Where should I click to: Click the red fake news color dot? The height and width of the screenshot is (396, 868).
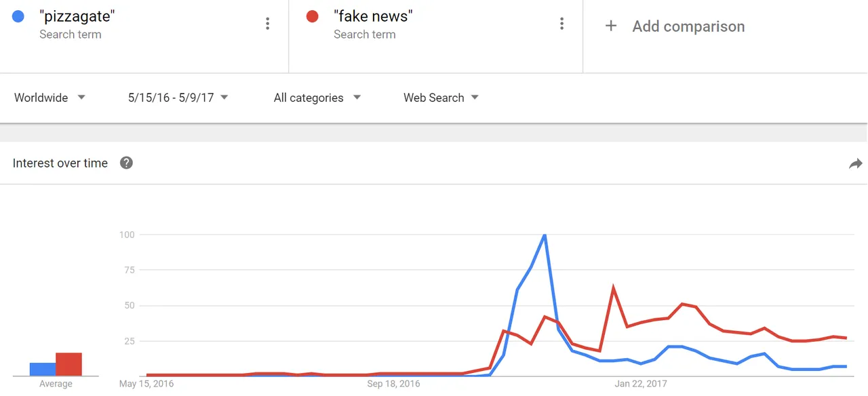[313, 16]
